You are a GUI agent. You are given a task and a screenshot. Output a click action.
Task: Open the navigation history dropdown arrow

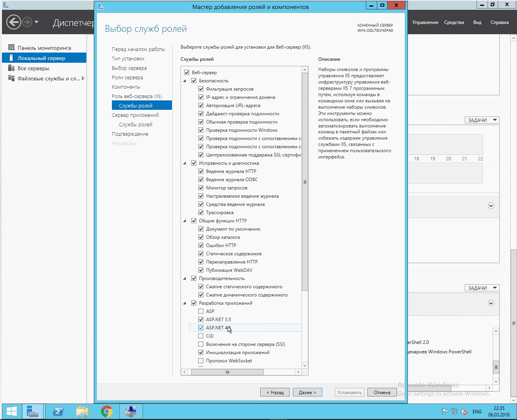pyautogui.click(x=37, y=22)
